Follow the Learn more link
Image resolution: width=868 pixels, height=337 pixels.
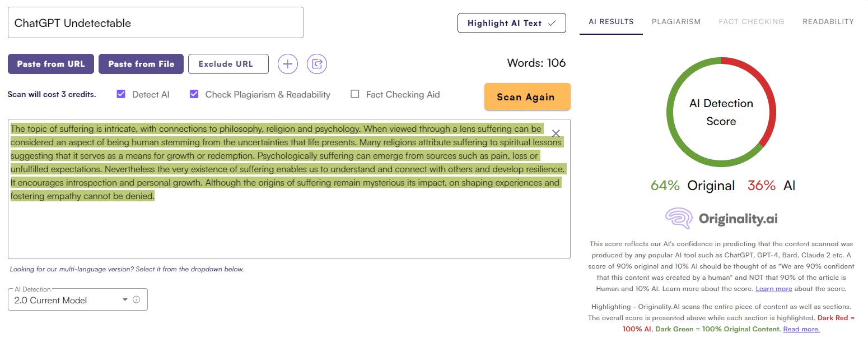pos(774,289)
